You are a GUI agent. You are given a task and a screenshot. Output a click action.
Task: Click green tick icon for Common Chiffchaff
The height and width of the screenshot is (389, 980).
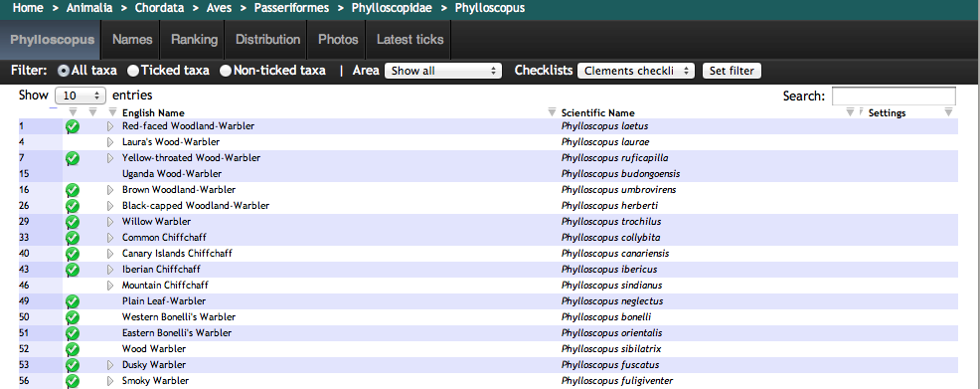pos(73,238)
